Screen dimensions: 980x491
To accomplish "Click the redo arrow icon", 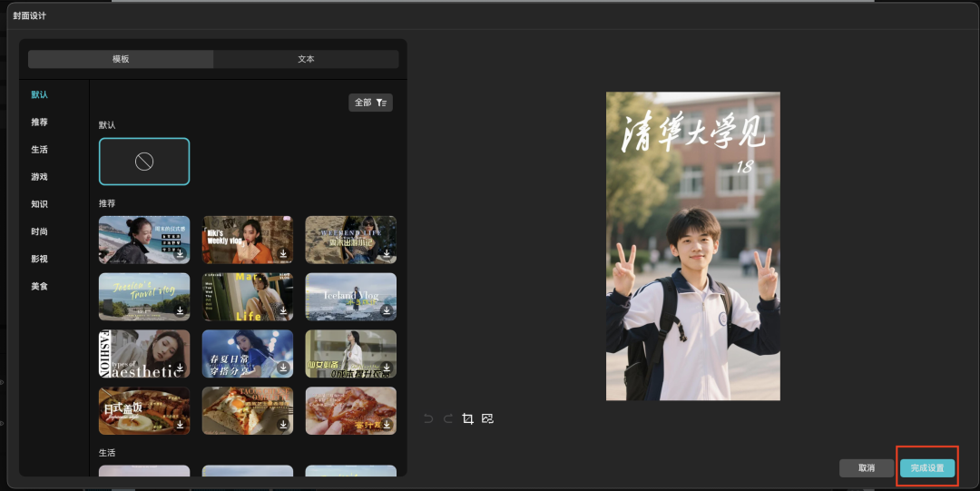I will pos(448,418).
